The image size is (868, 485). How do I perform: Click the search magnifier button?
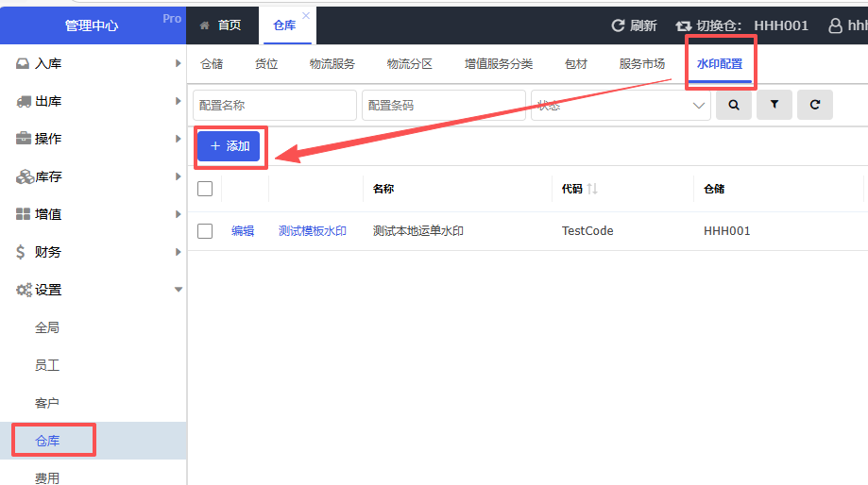pyautogui.click(x=734, y=106)
